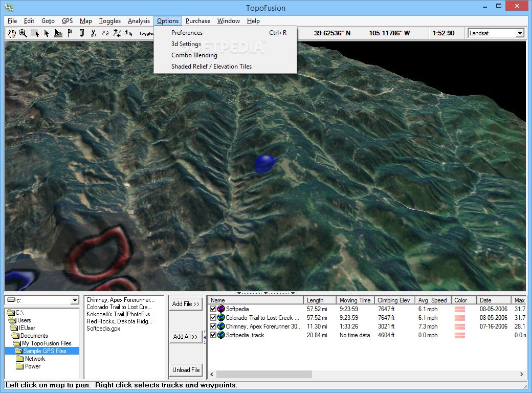The width and height of the screenshot is (532, 393).
Task: Click the reverse arrows toolbar icon
Action: coord(105,33)
